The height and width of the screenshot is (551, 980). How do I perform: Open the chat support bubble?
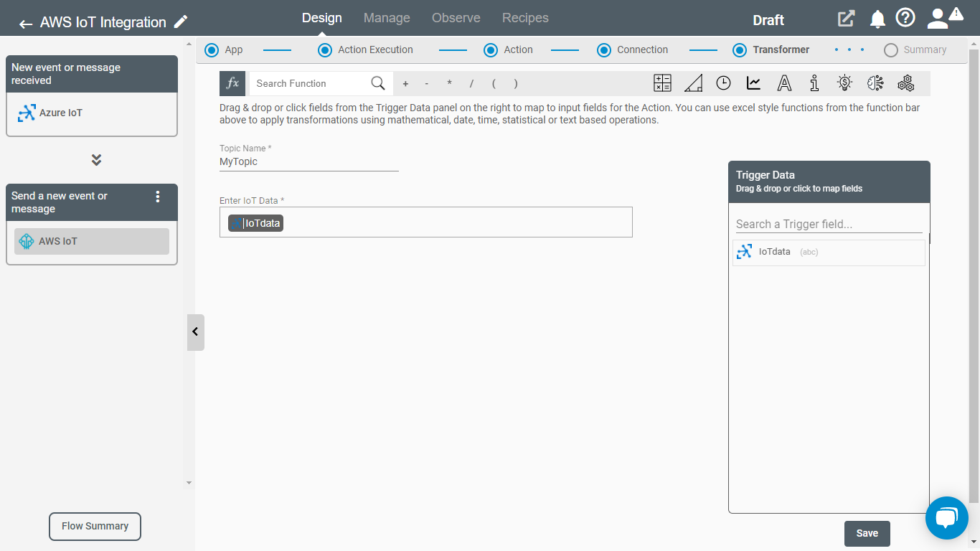(947, 518)
